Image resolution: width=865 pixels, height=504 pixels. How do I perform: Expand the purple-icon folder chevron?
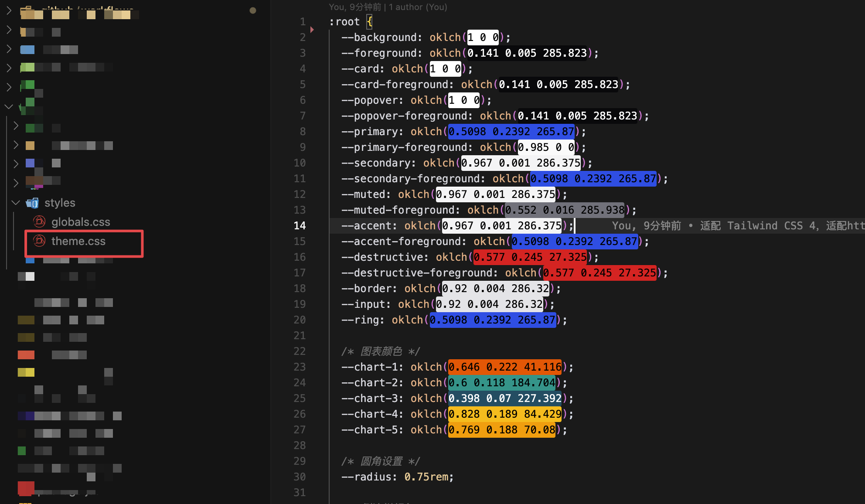[16, 163]
